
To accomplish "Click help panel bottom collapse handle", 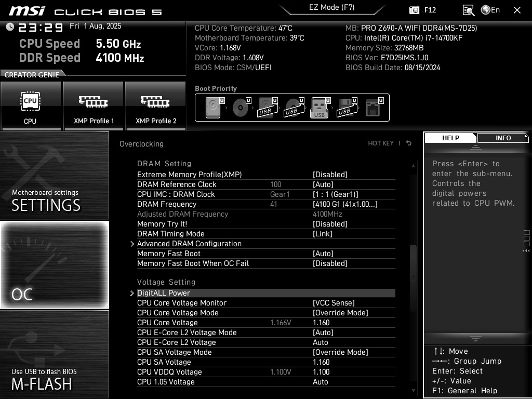I will pyautogui.click(x=476, y=338).
